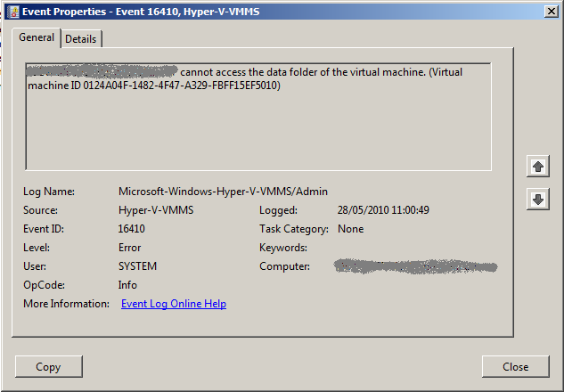The image size is (564, 392).
Task: Click the OpCode value Info
Action: (x=128, y=285)
